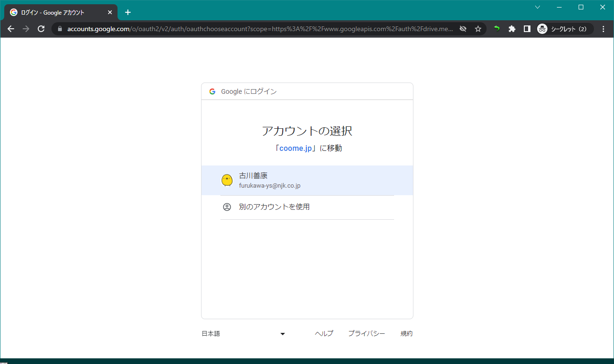Open the Chrome three-dot menu
This screenshot has width=614, height=364.
[604, 29]
